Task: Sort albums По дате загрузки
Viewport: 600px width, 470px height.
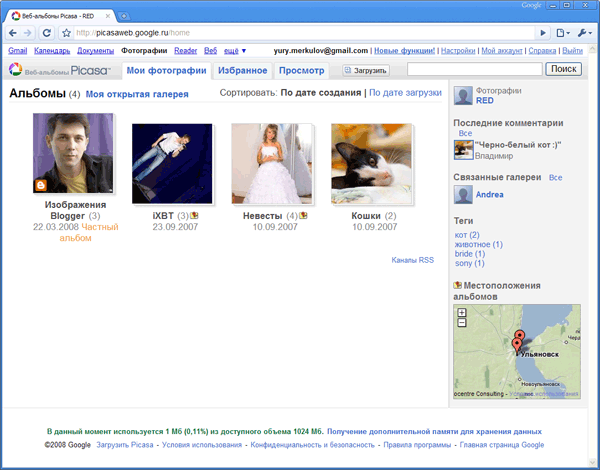Action: click(x=405, y=93)
